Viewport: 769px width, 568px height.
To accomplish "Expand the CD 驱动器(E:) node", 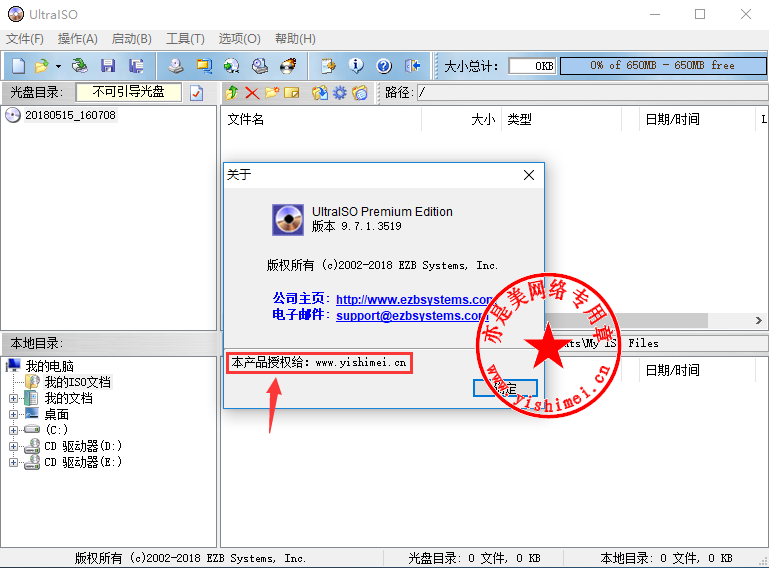I will (14, 462).
